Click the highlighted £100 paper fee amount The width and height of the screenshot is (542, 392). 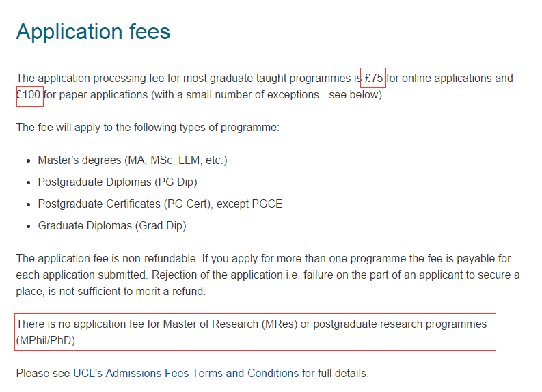(29, 95)
